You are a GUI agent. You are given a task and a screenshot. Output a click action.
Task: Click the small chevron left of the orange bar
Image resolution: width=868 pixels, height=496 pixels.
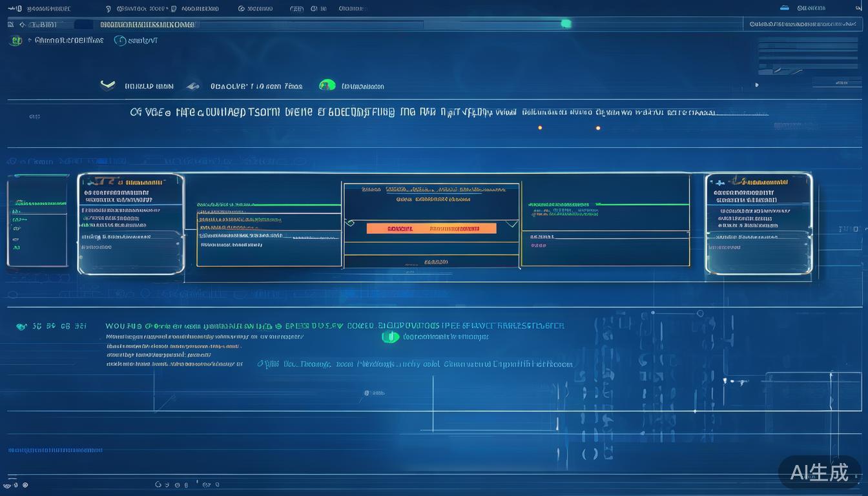click(350, 223)
